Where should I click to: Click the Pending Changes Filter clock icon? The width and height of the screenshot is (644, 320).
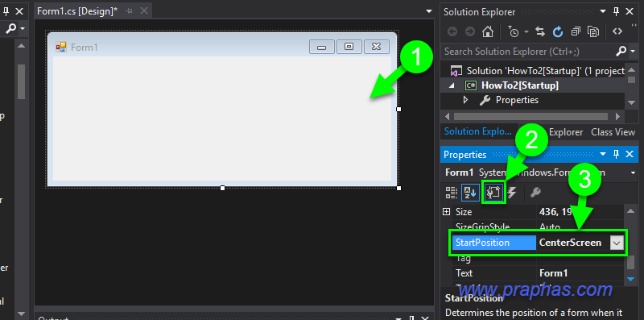coord(514,31)
